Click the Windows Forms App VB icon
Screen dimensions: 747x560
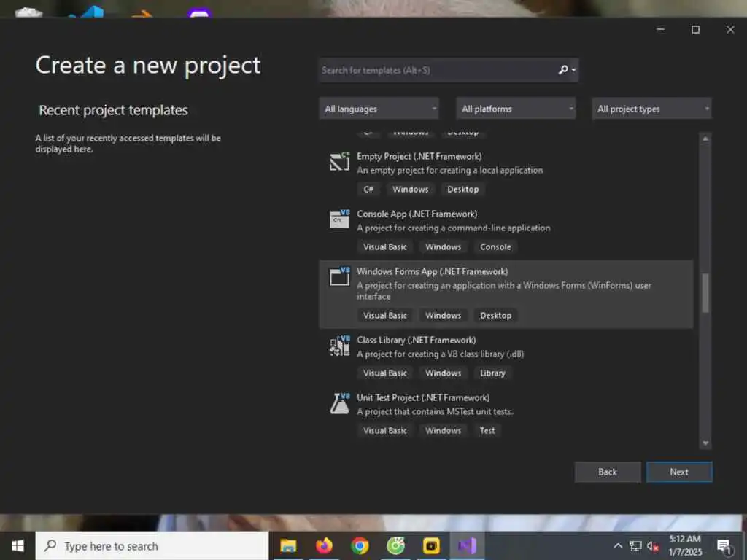pyautogui.click(x=339, y=276)
